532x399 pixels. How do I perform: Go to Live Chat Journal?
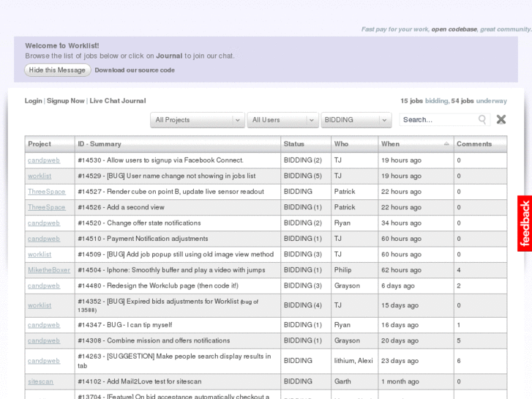click(x=118, y=101)
